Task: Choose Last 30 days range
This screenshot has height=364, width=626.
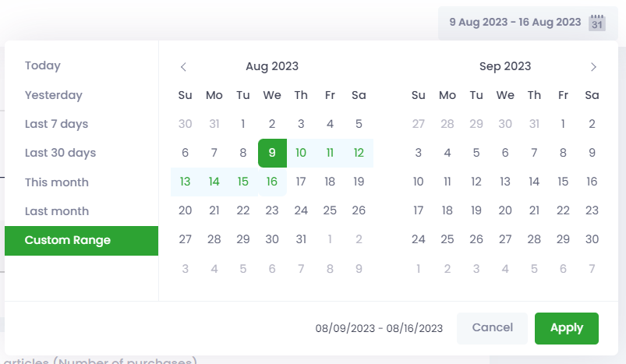Action: point(59,153)
